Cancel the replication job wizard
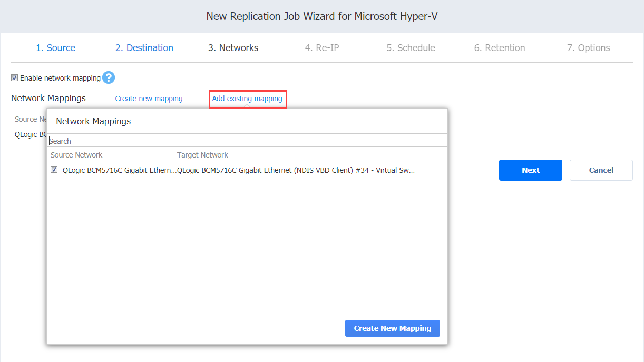The width and height of the screenshot is (644, 362). [x=601, y=170]
